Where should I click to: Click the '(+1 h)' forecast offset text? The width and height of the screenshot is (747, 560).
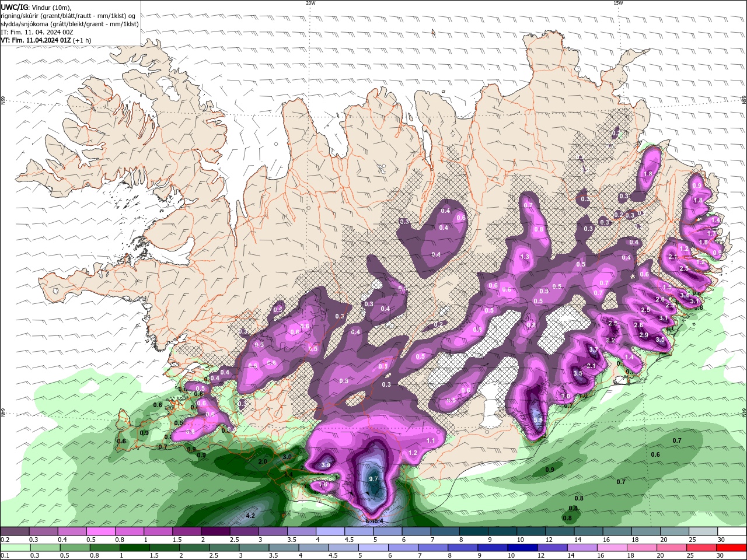click(82, 40)
